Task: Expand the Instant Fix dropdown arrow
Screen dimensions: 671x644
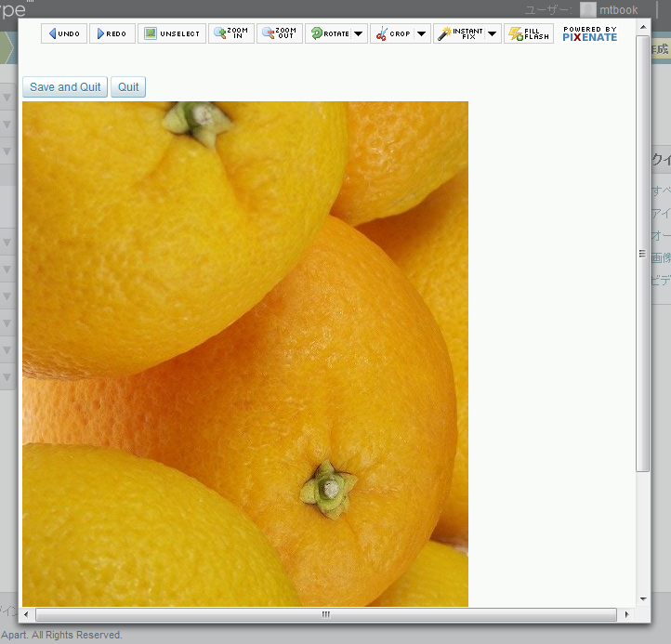Action: (x=493, y=33)
